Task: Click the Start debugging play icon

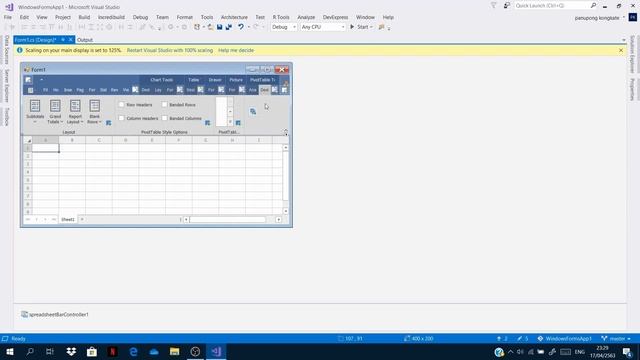Action: 352,27
